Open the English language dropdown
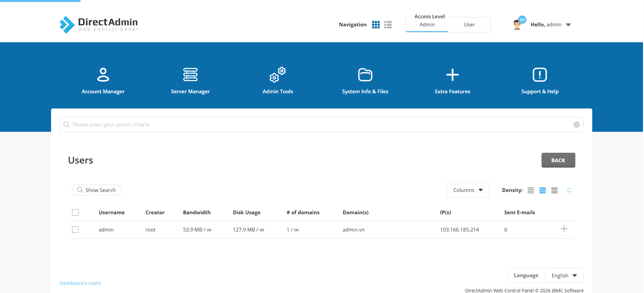644x293 pixels. pyautogui.click(x=564, y=276)
